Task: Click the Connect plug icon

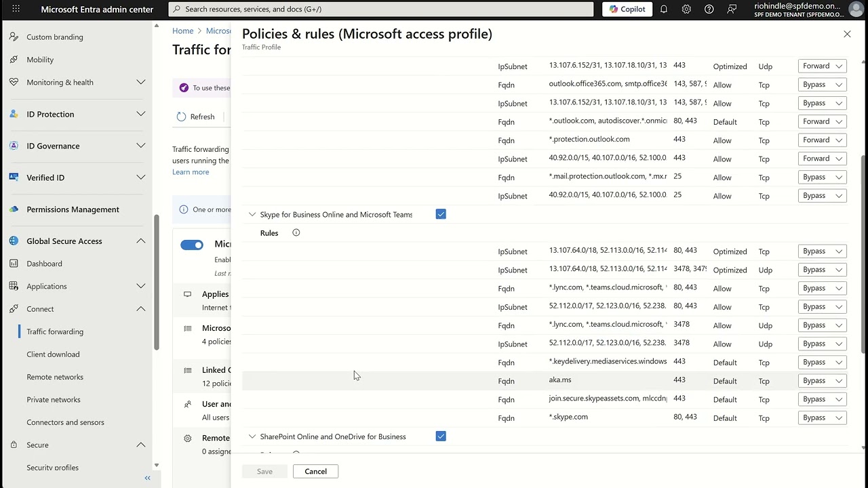Action: click(14, 309)
